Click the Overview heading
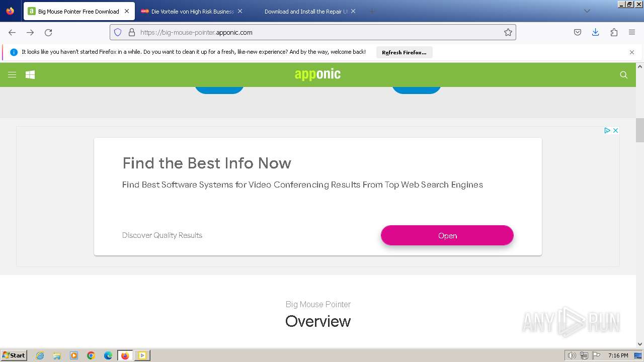This screenshot has width=644, height=362. [318, 321]
